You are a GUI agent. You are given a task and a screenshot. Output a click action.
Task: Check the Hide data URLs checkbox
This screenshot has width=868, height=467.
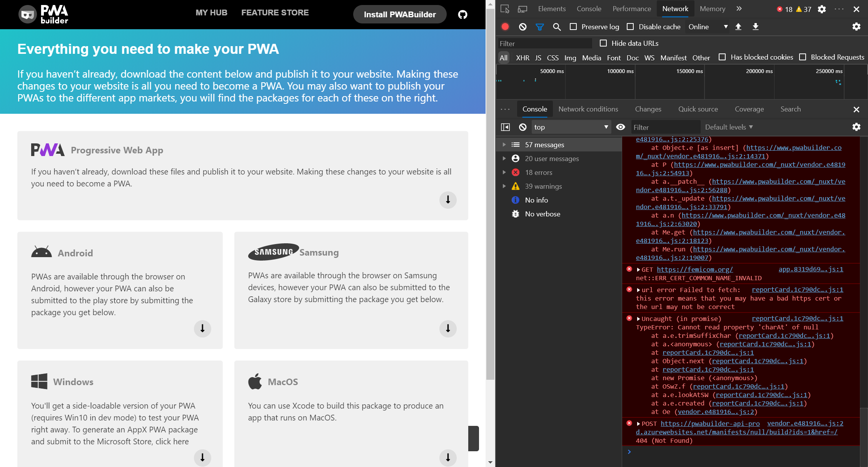[x=603, y=43]
